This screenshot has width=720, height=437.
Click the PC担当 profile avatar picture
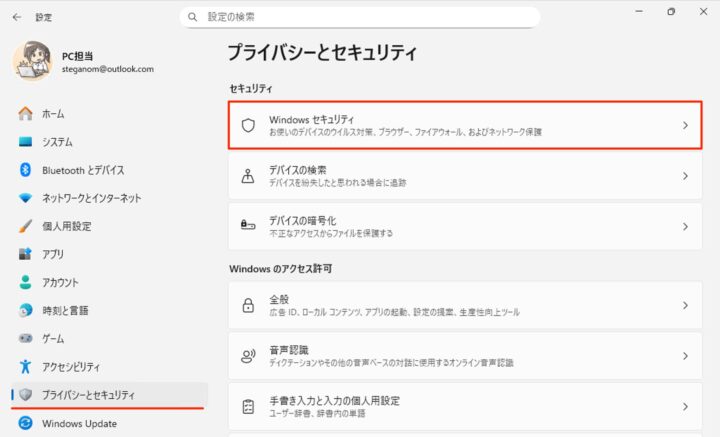pyautogui.click(x=33, y=62)
